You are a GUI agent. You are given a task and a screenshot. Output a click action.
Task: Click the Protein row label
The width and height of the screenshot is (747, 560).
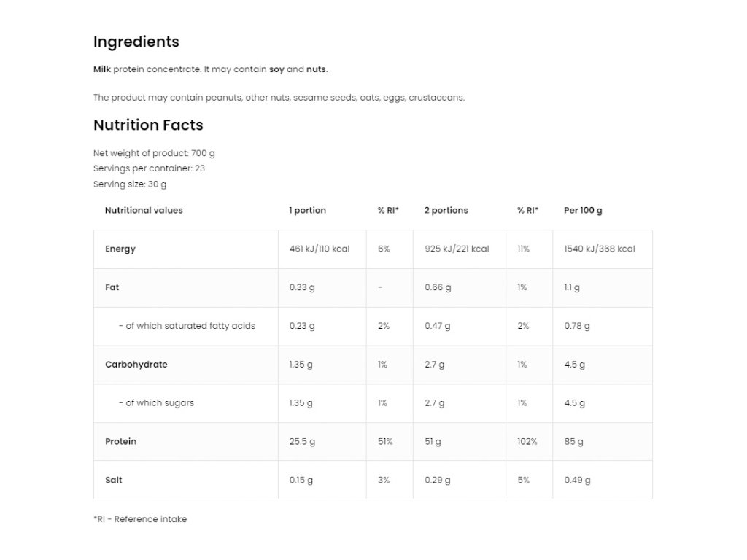coord(120,441)
